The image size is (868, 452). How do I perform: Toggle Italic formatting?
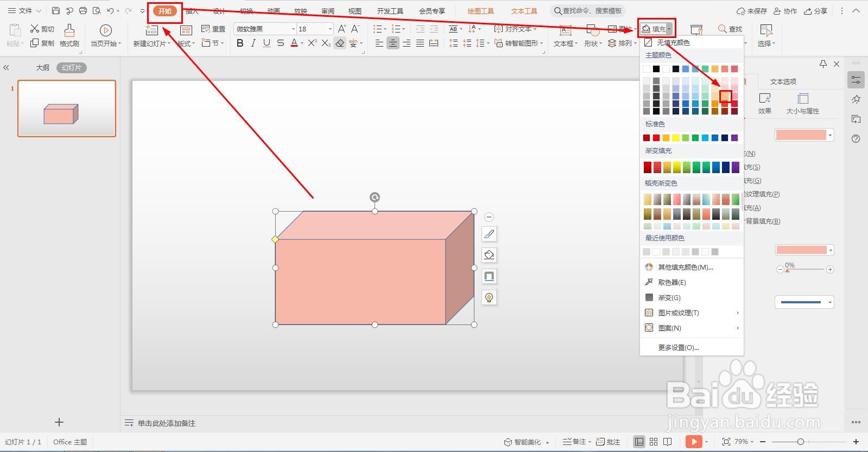click(253, 43)
